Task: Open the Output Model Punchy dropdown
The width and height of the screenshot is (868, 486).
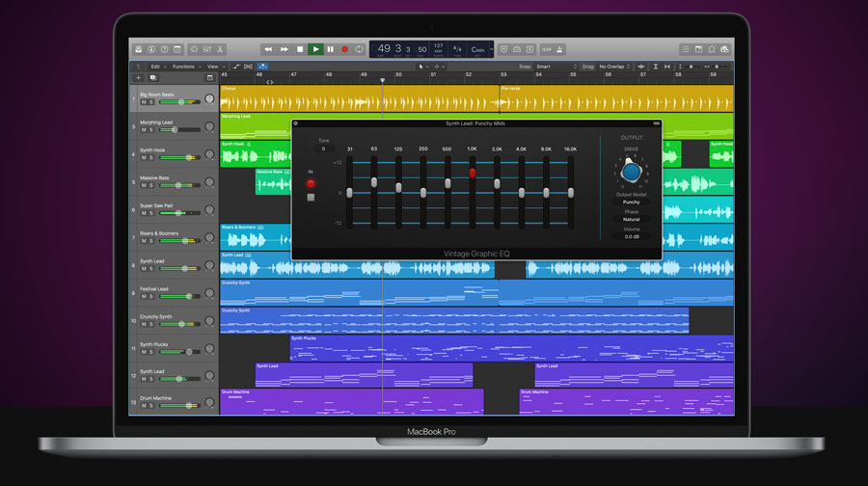Action: pyautogui.click(x=631, y=202)
